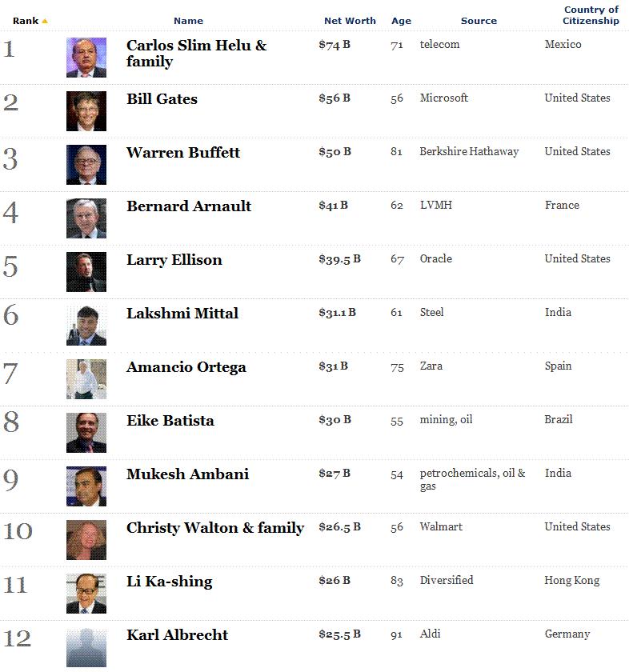Sort by Name column header

tap(188, 21)
